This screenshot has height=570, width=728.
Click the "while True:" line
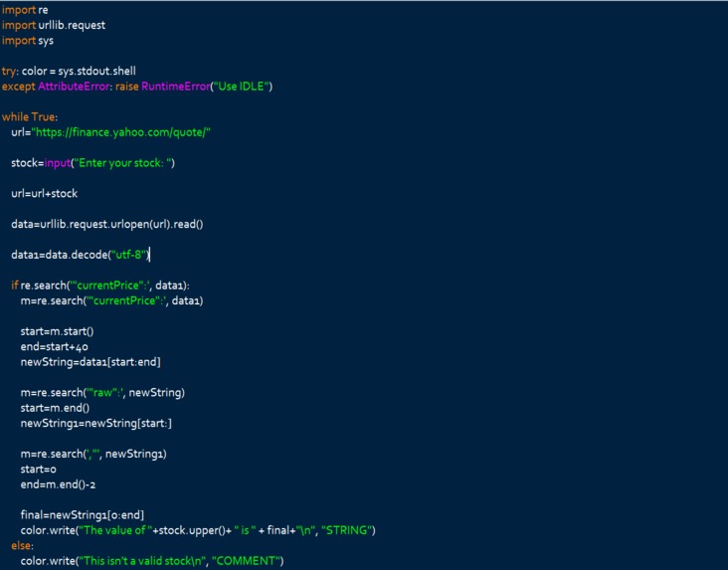[30, 117]
